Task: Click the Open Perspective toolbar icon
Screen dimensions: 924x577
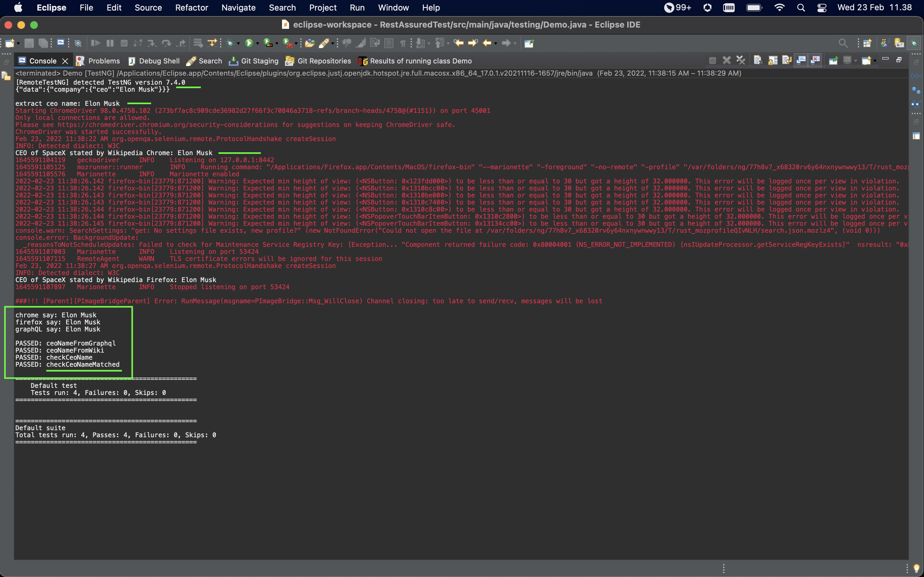Action: 867,43
